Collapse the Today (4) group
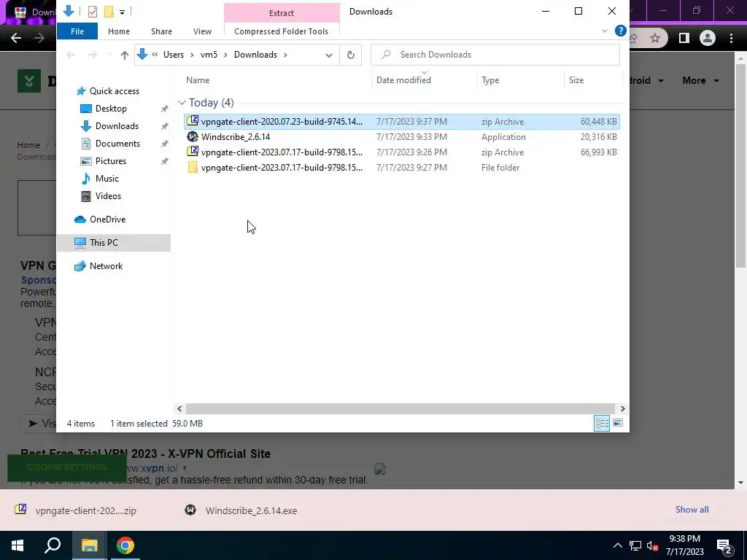The image size is (747, 560). coord(182,103)
